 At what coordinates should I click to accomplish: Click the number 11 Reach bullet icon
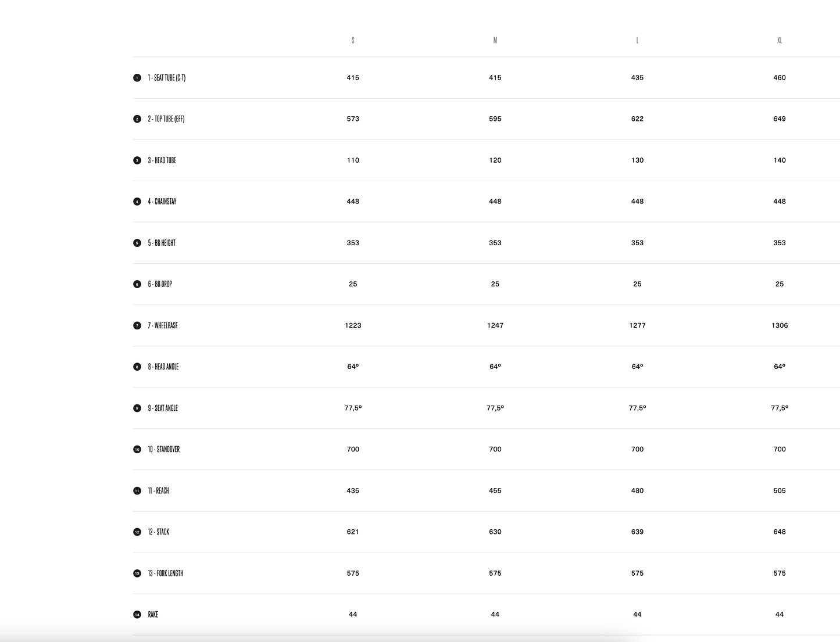tap(137, 491)
